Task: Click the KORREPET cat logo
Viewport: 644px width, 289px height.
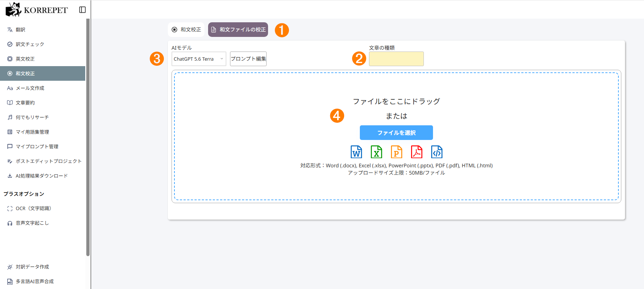Action: pyautogui.click(x=14, y=9)
